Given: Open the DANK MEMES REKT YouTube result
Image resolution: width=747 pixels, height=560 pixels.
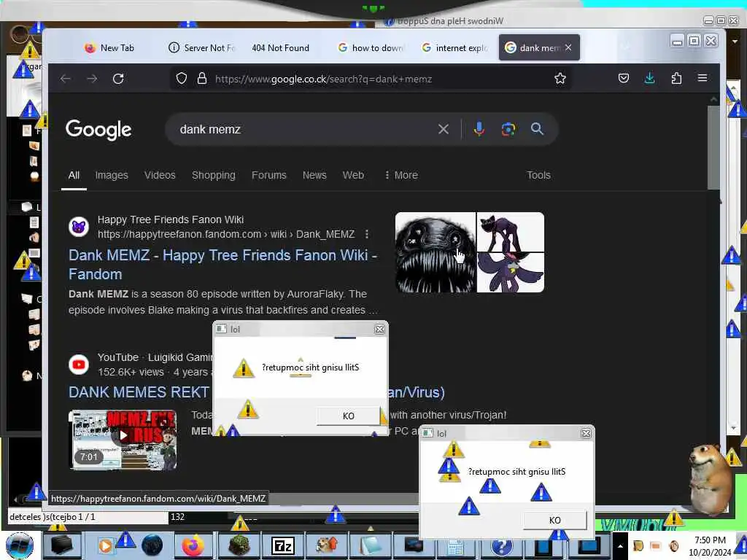Looking at the screenshot, I should tap(139, 392).
